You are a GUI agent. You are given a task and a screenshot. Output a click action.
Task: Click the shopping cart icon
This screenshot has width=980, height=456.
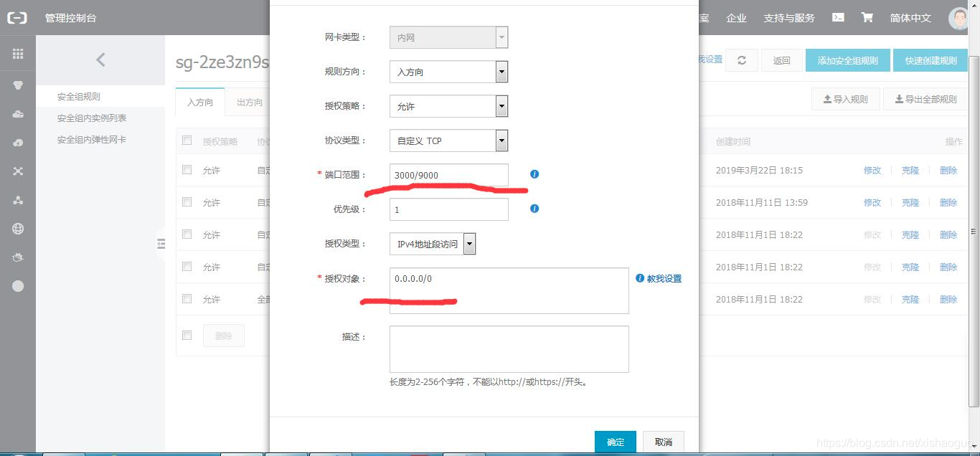867,17
